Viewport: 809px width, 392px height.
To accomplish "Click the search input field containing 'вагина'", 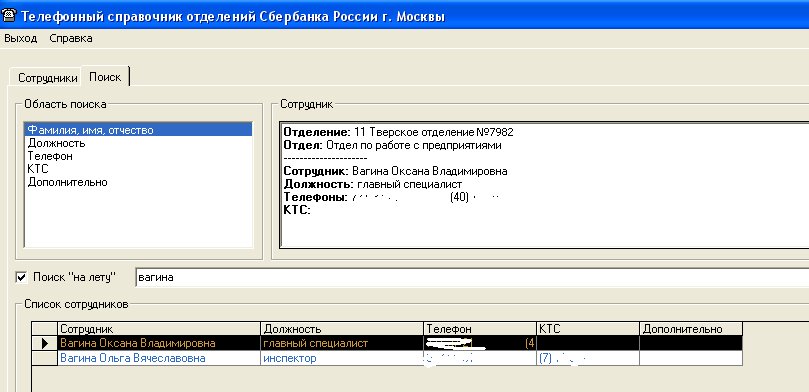I will (472, 277).
